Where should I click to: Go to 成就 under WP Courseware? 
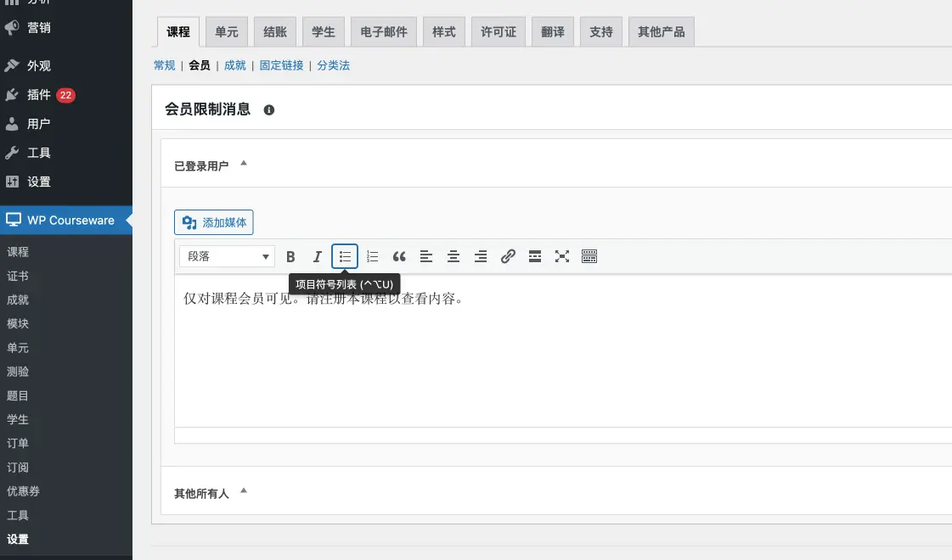pos(18,300)
